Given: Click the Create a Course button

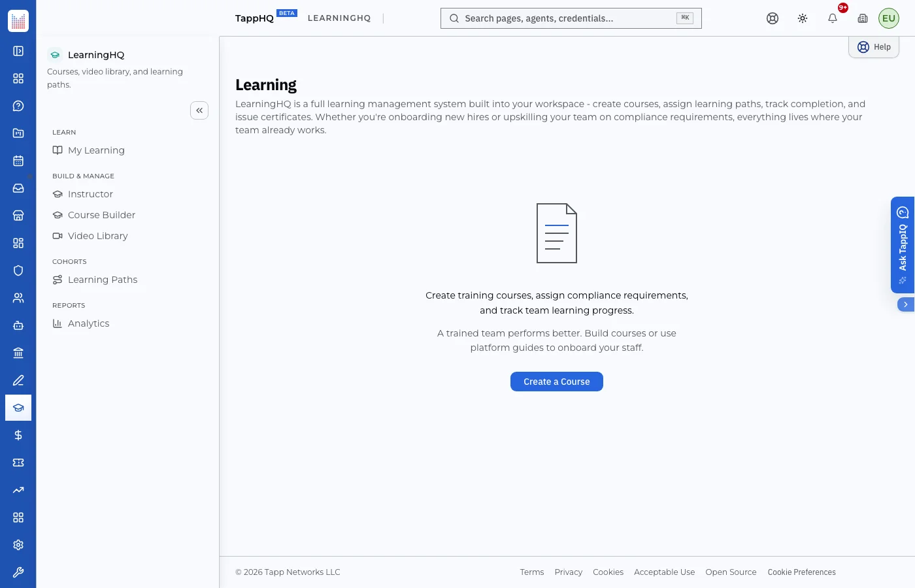Looking at the screenshot, I should [x=557, y=382].
